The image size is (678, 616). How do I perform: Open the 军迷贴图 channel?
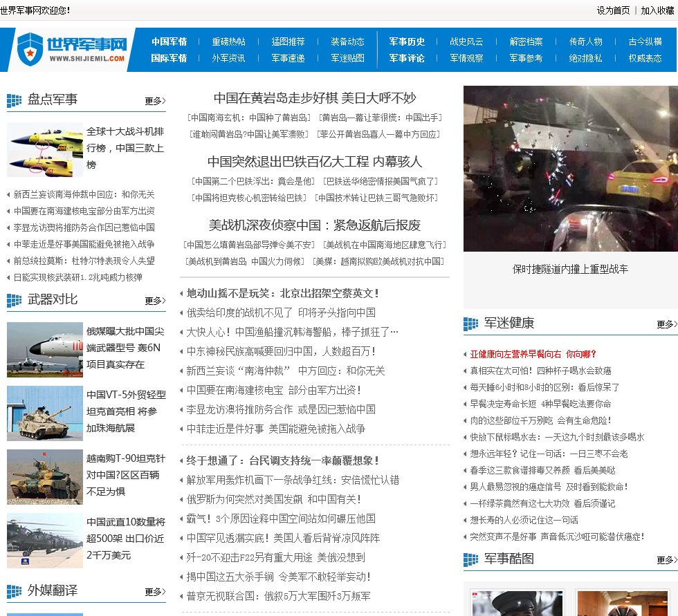(347, 58)
